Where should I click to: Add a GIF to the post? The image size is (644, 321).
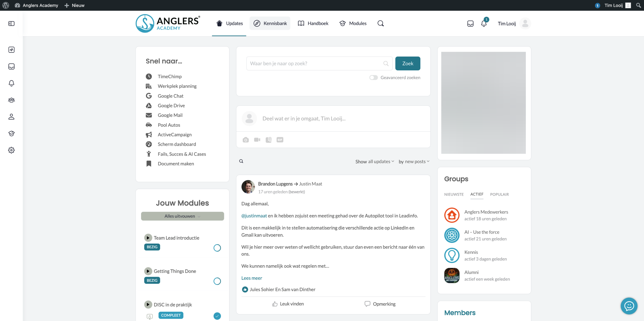pyautogui.click(x=280, y=140)
